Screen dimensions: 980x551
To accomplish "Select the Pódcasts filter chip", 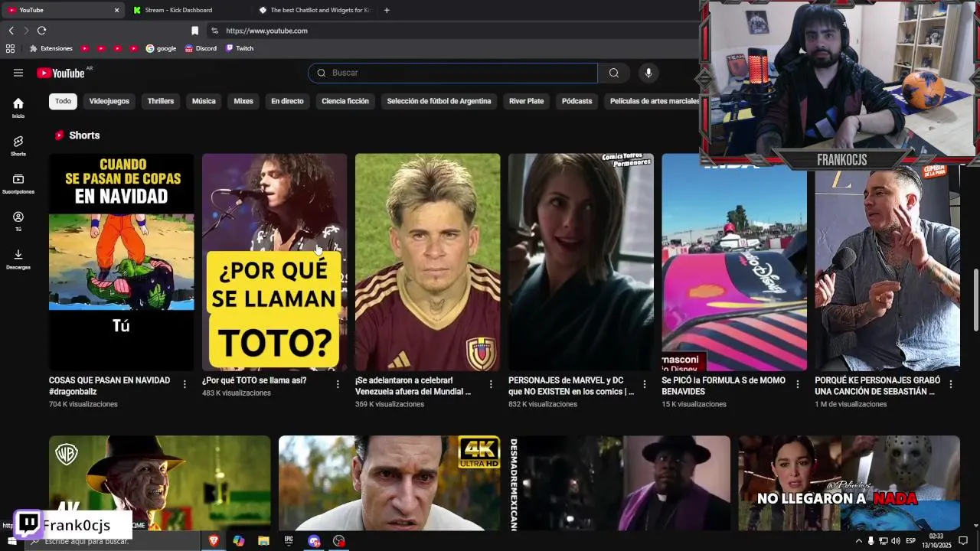I will click(577, 101).
